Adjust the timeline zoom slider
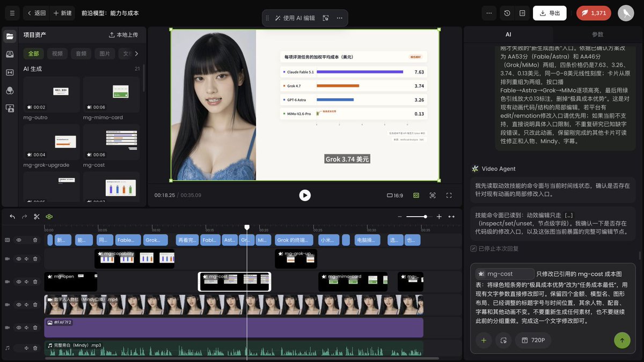Viewport: 644px width, 362px height. [418, 217]
